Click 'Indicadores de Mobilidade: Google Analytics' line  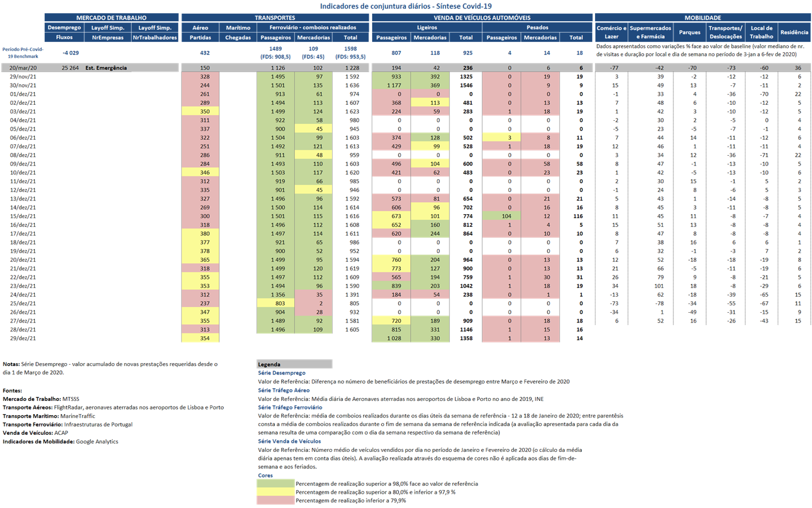[x=60, y=442]
